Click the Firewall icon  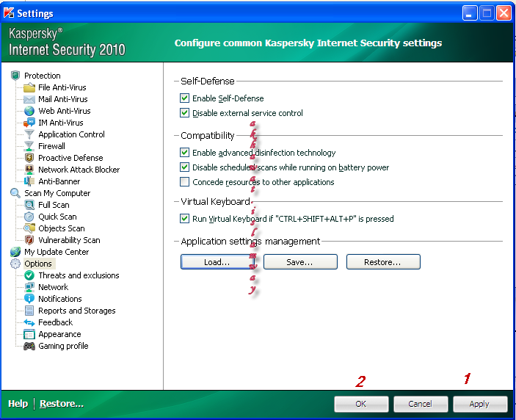[29, 146]
